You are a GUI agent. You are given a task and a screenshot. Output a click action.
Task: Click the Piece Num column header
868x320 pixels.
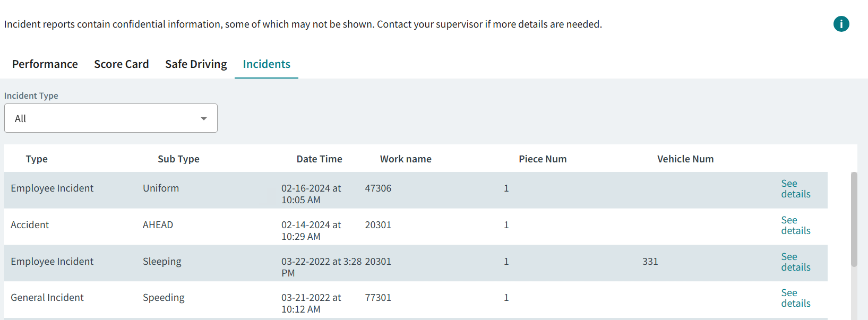pyautogui.click(x=543, y=159)
